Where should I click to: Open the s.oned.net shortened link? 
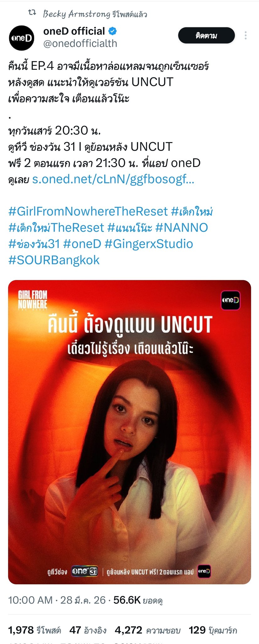point(113,179)
